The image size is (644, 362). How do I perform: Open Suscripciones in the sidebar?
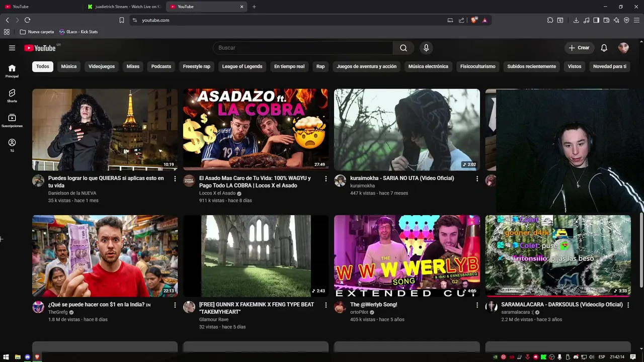pyautogui.click(x=12, y=120)
